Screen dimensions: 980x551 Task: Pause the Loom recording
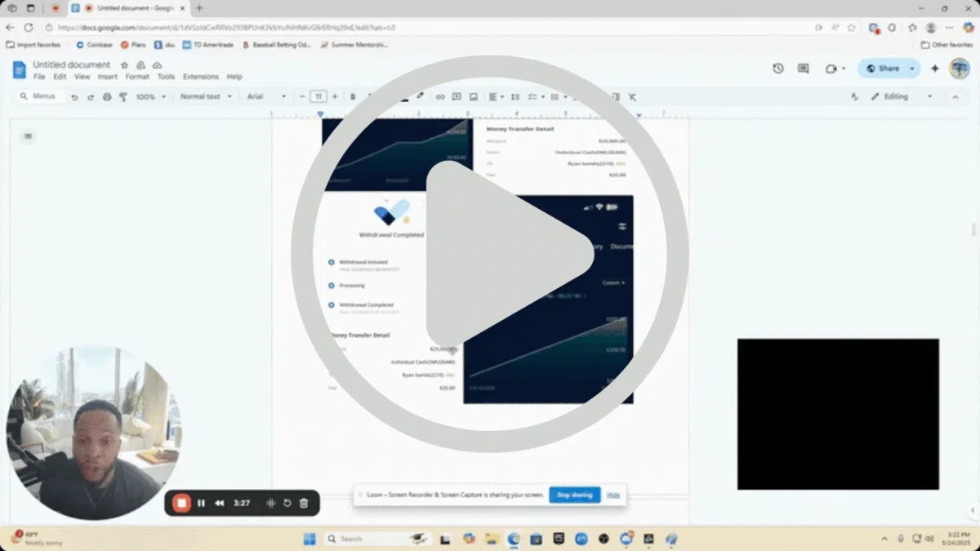(x=201, y=503)
